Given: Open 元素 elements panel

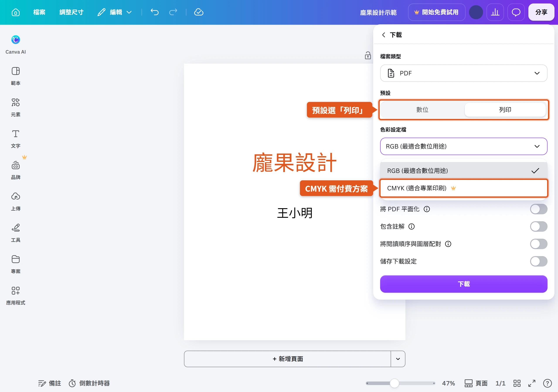Looking at the screenshot, I should (15, 107).
